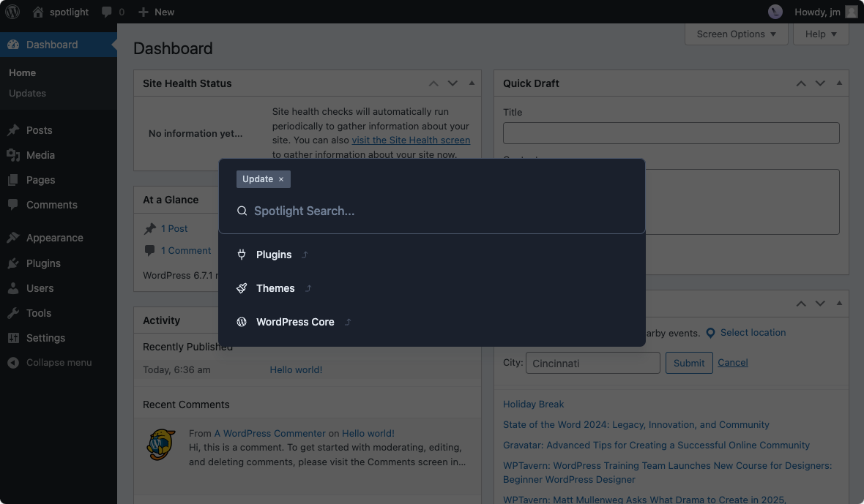The height and width of the screenshot is (504, 864).
Task: Click the Media icon in sidebar
Action: (13, 155)
